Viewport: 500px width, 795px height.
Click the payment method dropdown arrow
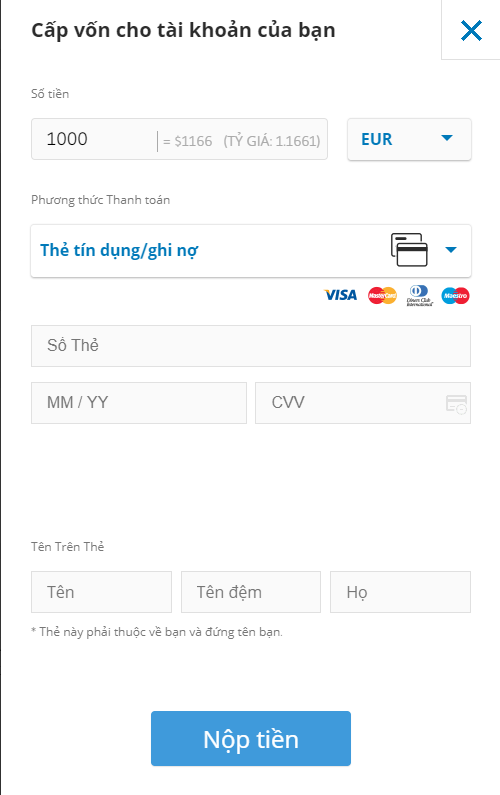point(451,249)
